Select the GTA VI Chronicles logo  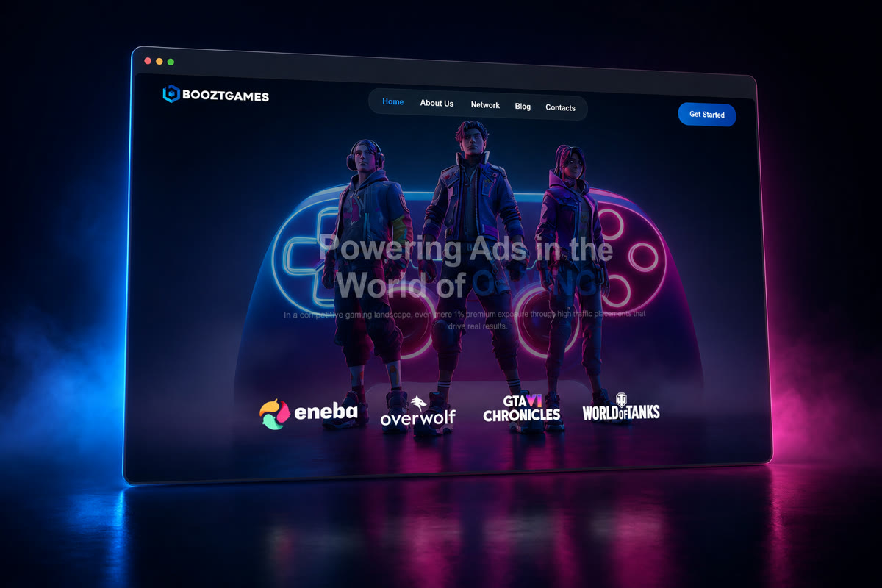(522, 409)
